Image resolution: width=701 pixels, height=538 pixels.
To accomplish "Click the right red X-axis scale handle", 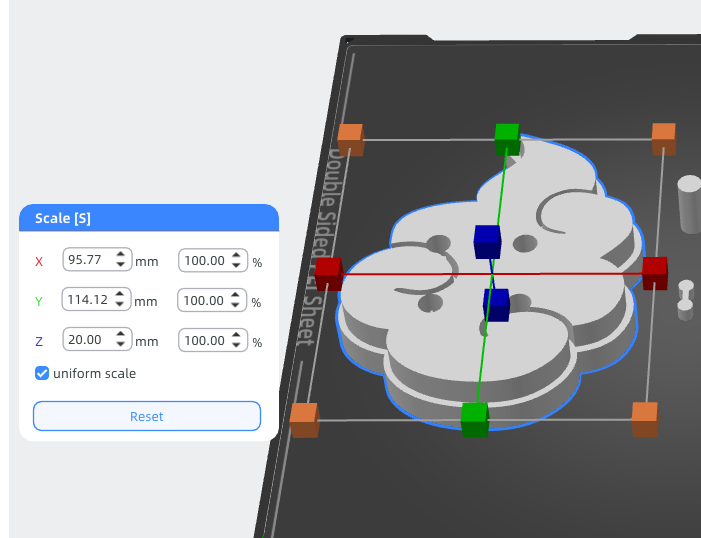I will [655, 273].
